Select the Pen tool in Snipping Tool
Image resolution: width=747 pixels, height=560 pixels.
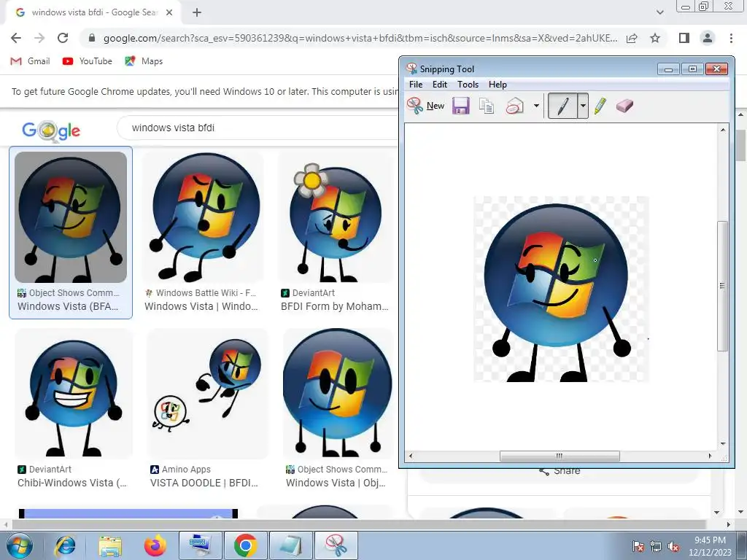562,106
